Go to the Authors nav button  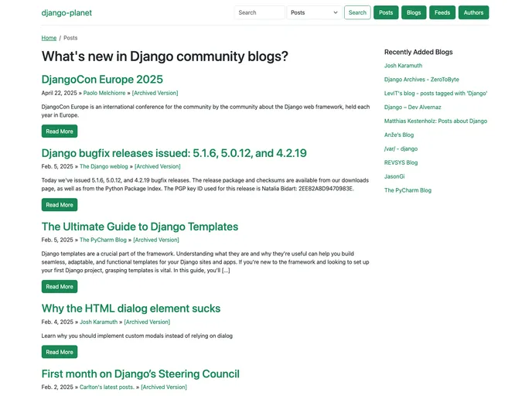473,12
